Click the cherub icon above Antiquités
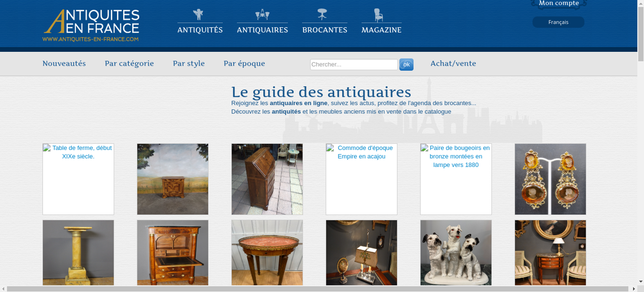Viewport: 644px width, 292px height. pyautogui.click(x=198, y=14)
